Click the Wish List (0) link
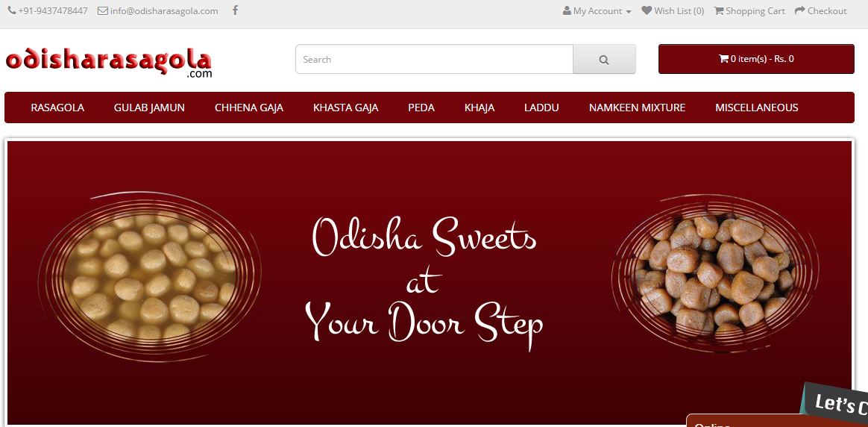 [679, 10]
